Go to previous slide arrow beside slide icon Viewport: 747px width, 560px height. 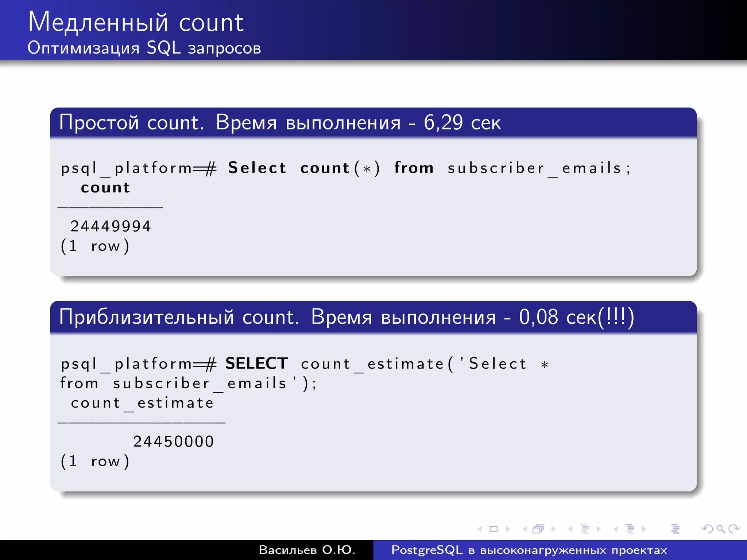(x=480, y=529)
